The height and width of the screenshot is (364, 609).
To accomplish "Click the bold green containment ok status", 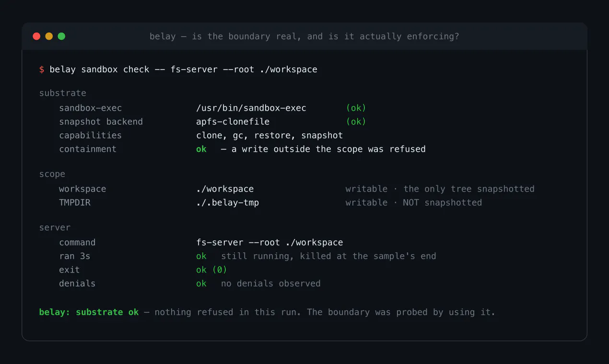I will 201,149.
